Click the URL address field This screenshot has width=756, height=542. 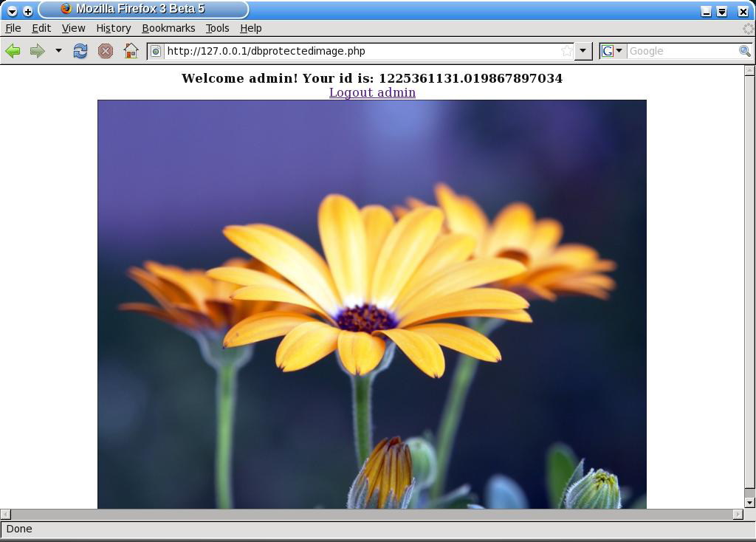(x=362, y=51)
